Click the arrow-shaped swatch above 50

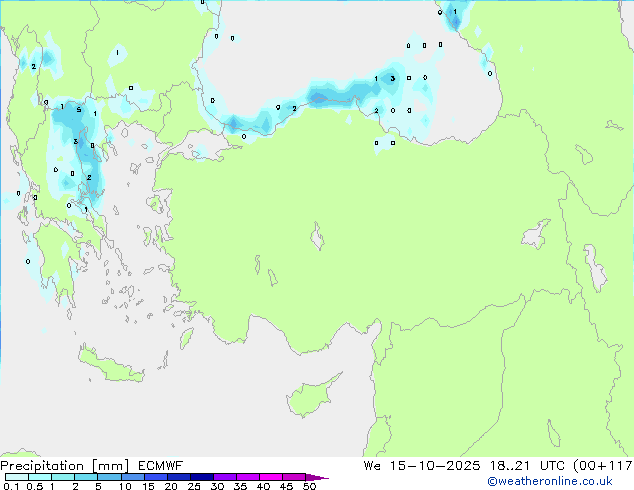[x=317, y=477]
